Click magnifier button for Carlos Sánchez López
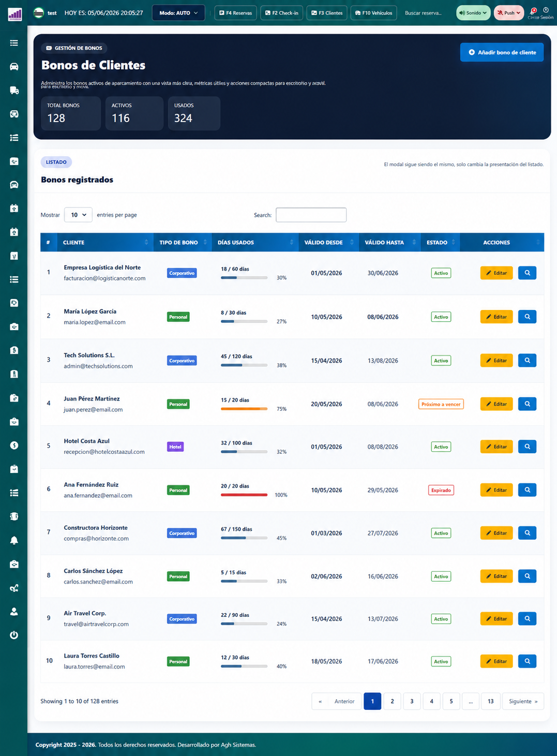Viewport: 557px width, 756px height. tap(527, 576)
